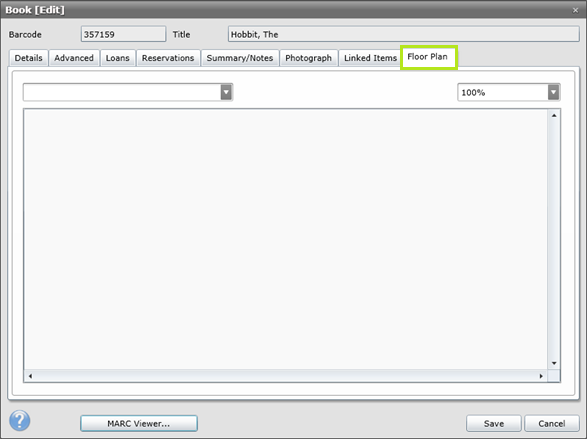
Task: Save the book record
Action: click(x=493, y=423)
